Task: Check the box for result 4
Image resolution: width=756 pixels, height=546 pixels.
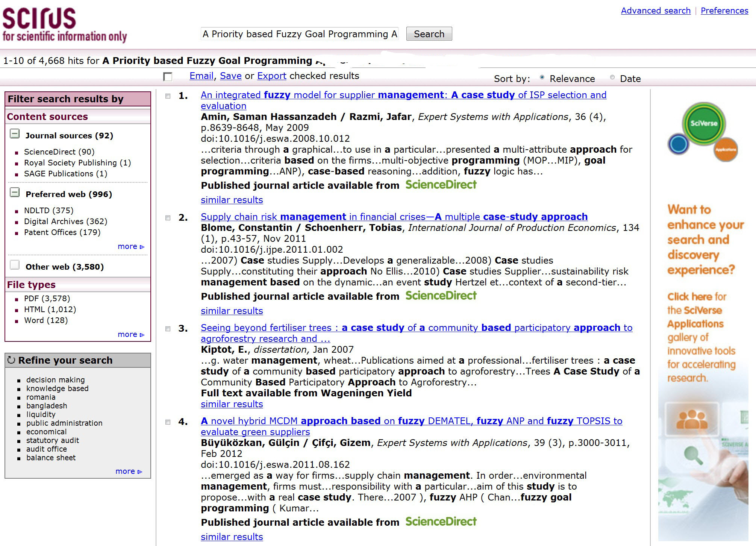Action: [168, 422]
